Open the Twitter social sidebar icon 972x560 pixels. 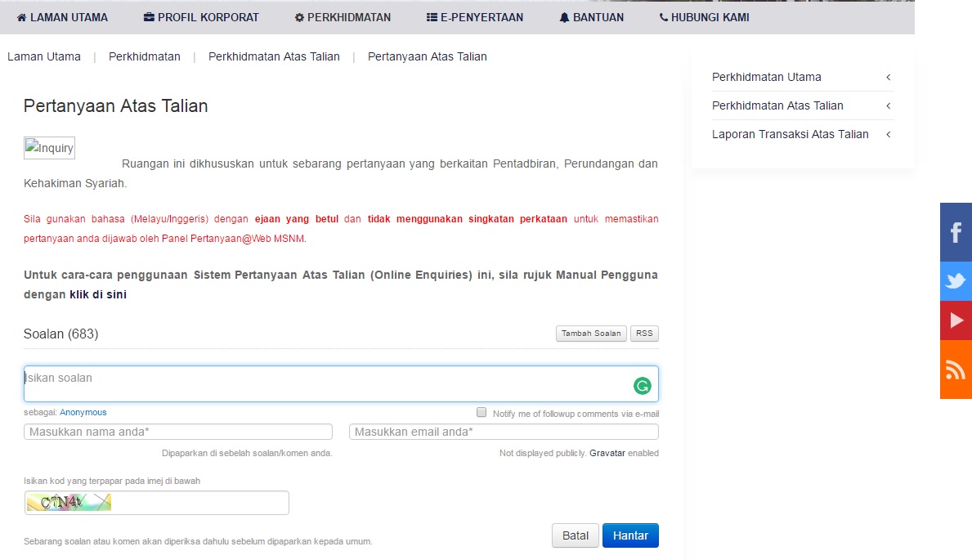tap(956, 281)
